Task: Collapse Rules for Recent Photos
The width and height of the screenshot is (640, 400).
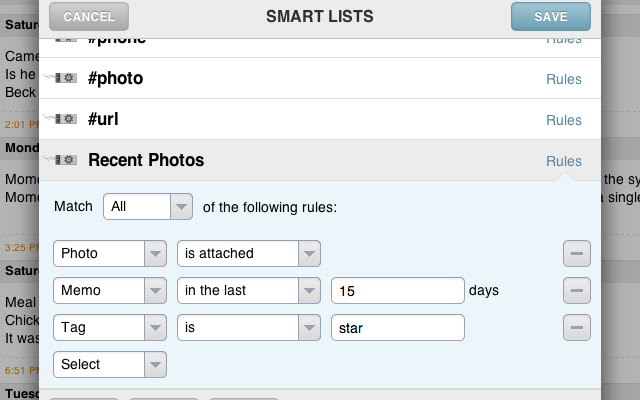Action: click(563, 161)
